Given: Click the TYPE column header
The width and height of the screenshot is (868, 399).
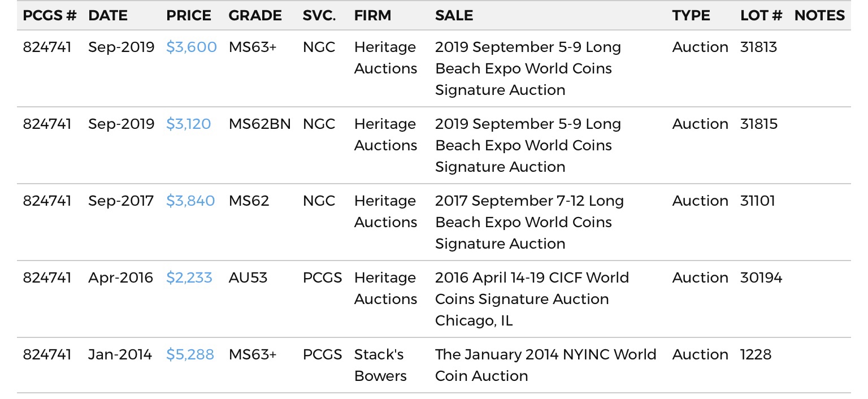Looking at the screenshot, I should click(x=691, y=16).
